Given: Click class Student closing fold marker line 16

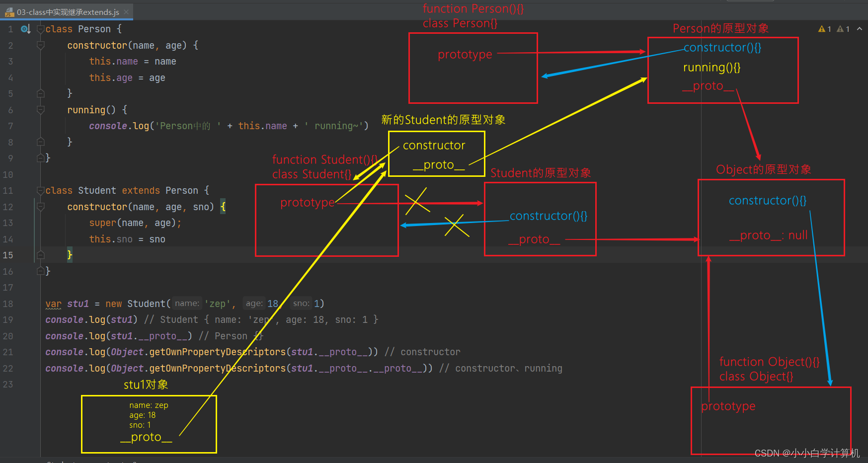Looking at the screenshot, I should click(x=41, y=271).
